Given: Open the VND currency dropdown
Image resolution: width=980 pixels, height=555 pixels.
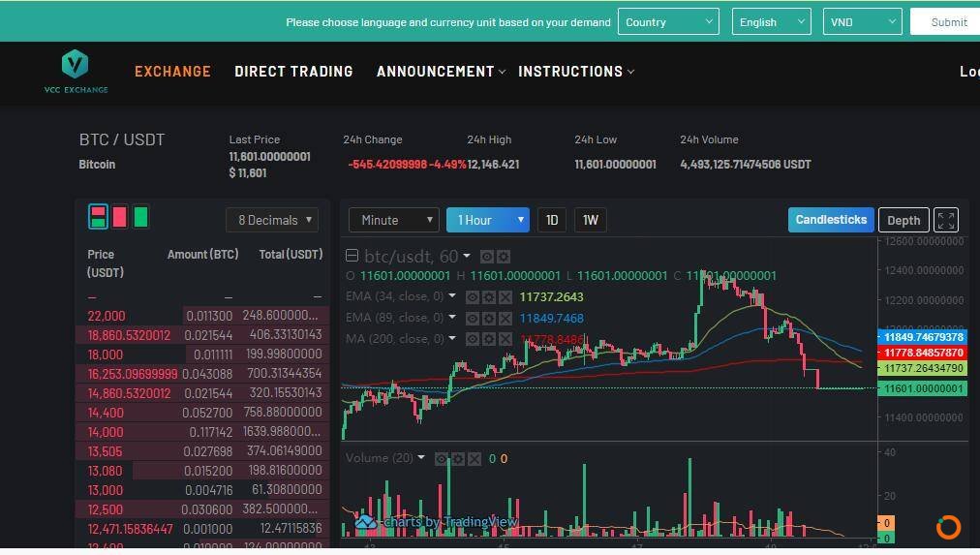Looking at the screenshot, I should point(863,22).
